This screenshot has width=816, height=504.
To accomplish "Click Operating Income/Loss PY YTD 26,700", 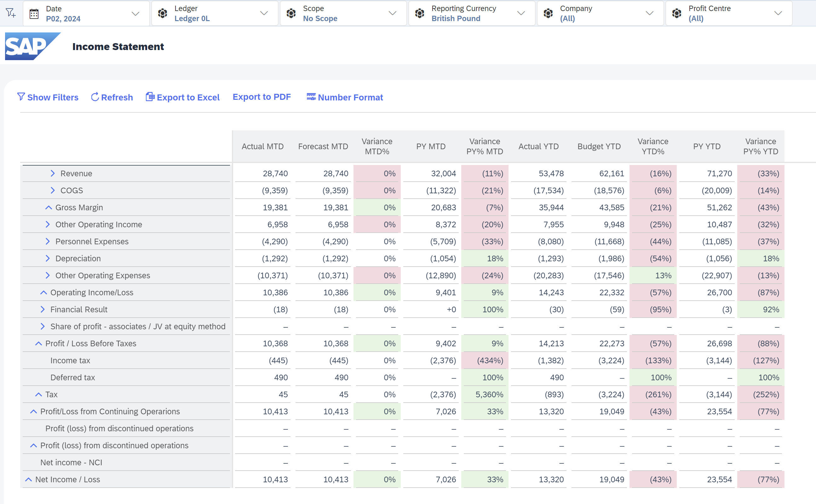I will coord(720,292).
